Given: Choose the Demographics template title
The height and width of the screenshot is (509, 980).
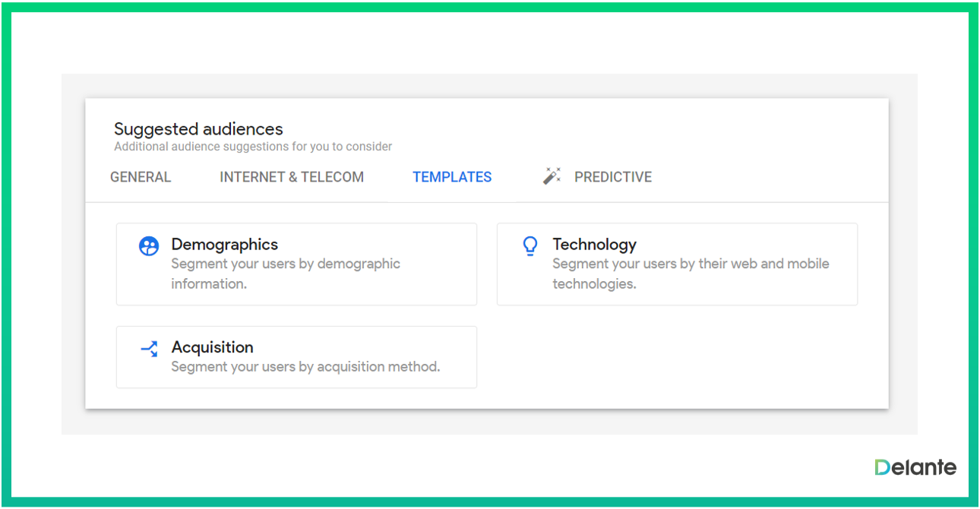Looking at the screenshot, I should click(x=225, y=245).
